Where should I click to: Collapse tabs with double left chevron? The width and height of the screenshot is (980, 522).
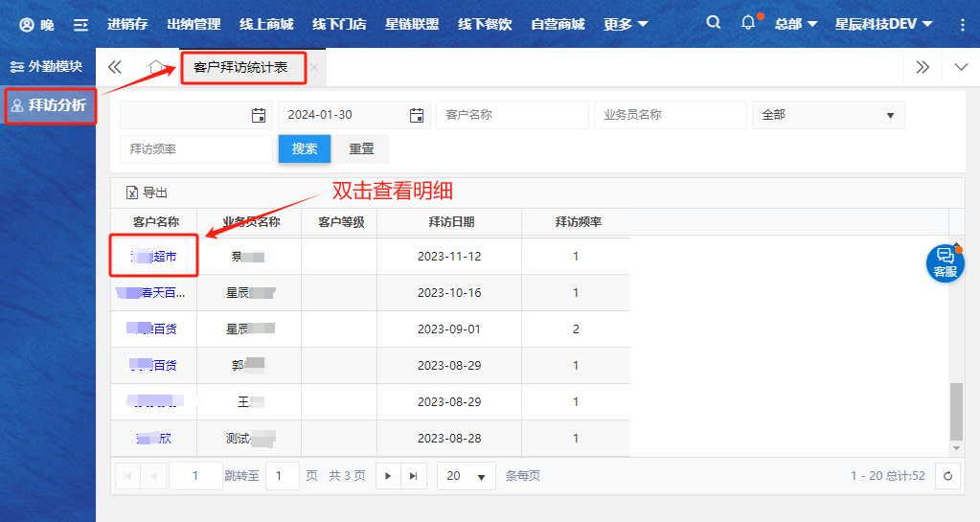115,67
